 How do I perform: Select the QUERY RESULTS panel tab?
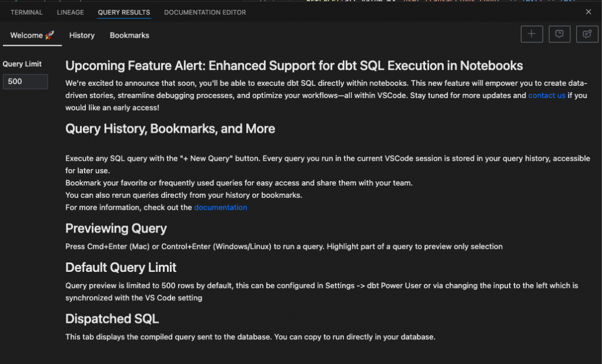tap(123, 12)
